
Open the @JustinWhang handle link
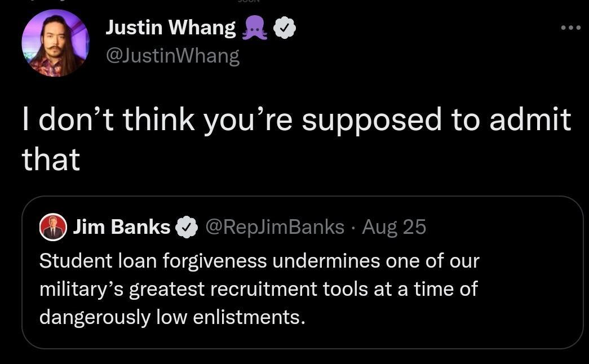(x=172, y=55)
